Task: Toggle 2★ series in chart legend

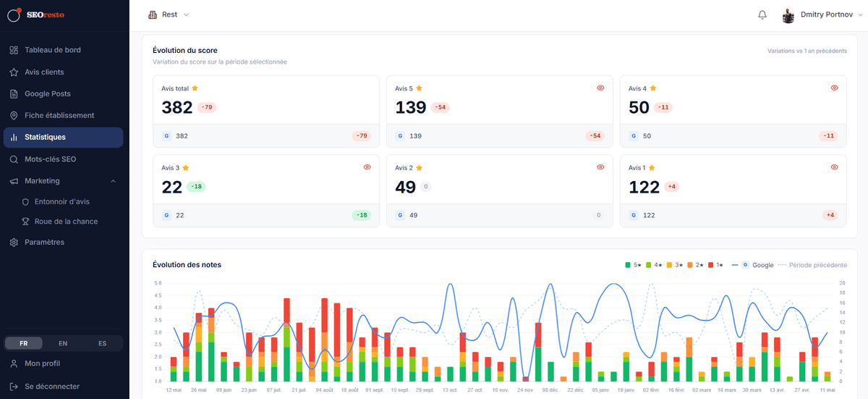Action: coord(695,265)
